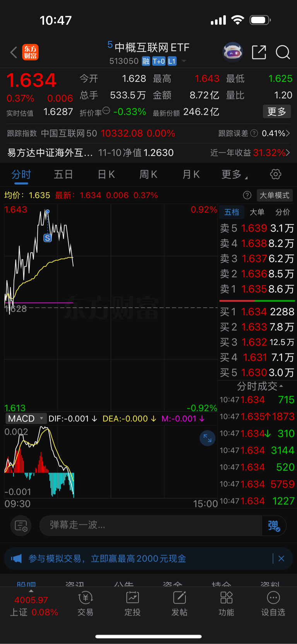This screenshot has height=644, width=297.
Task: Tap the trade row with 5759 volume
Action: click(257, 484)
